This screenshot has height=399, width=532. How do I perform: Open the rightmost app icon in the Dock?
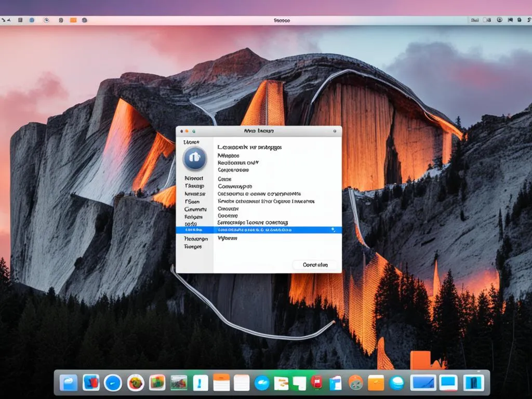tap(473, 384)
